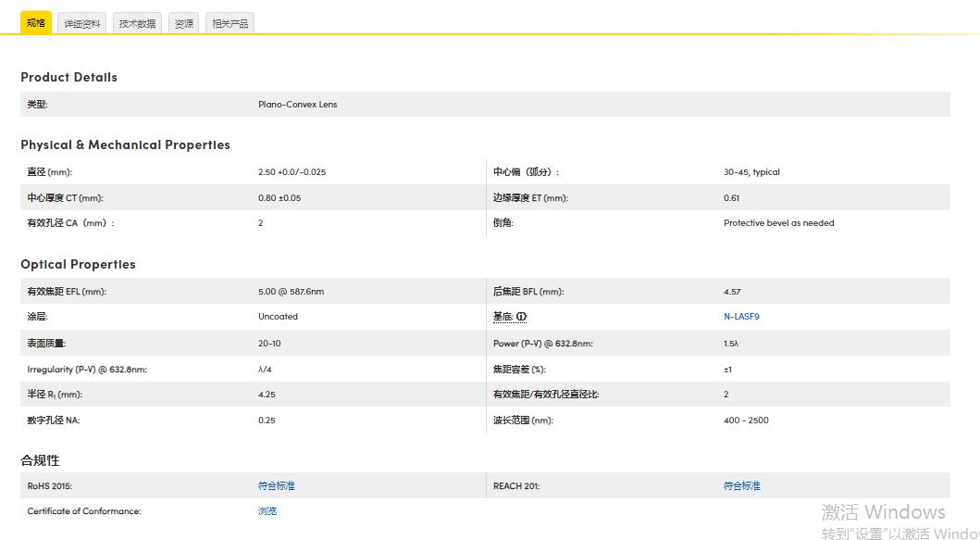Click the 合规性 section heading
The width and height of the screenshot is (980, 540).
[x=40, y=460]
